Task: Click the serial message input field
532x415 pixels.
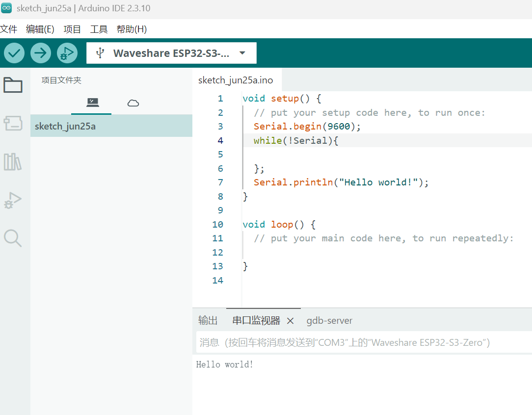Action: (364, 342)
